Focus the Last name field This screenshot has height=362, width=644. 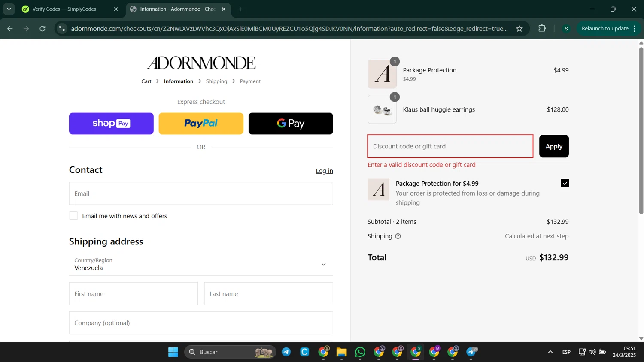[x=269, y=294]
